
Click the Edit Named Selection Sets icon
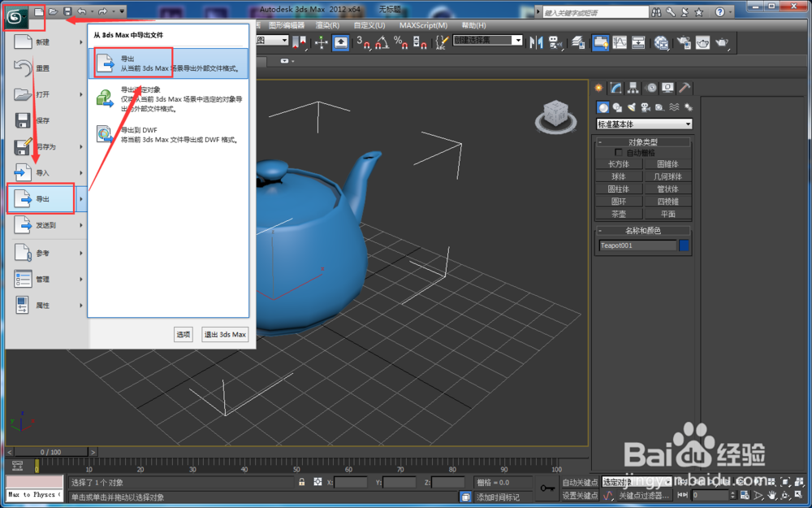[441, 42]
